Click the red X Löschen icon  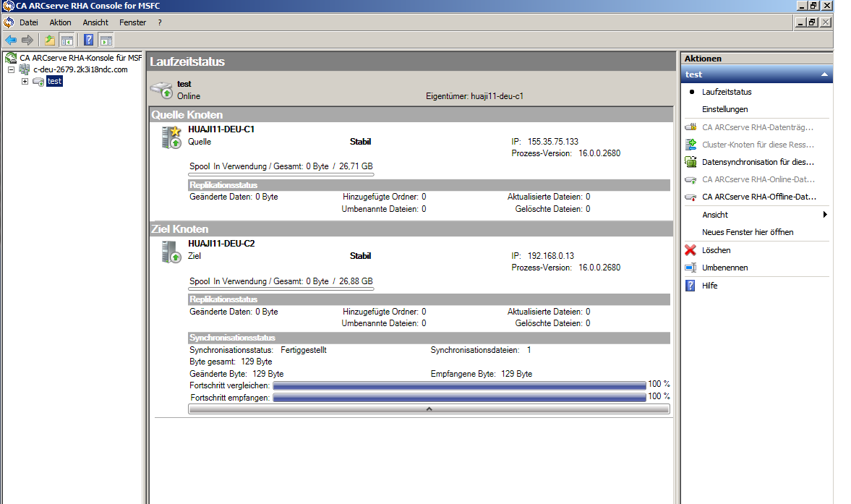point(690,250)
